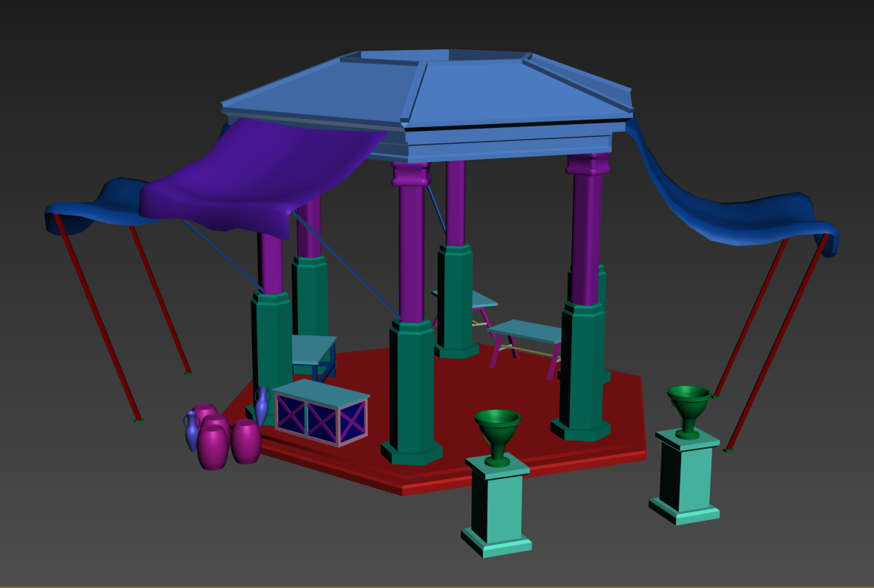Pick the frontmost magenta barrel
This screenshot has width=874, height=588.
pos(213,448)
